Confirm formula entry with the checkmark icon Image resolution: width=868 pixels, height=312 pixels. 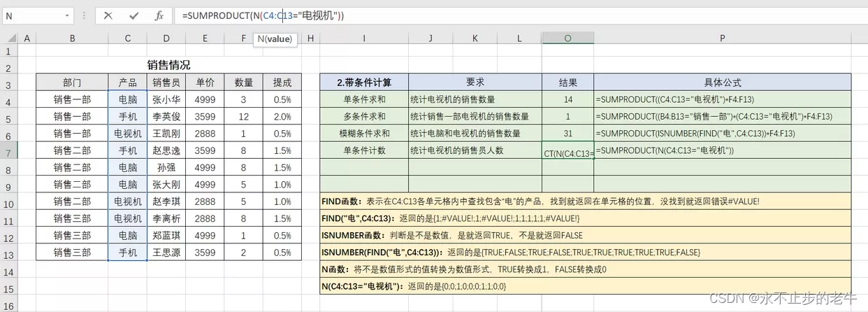tap(133, 15)
